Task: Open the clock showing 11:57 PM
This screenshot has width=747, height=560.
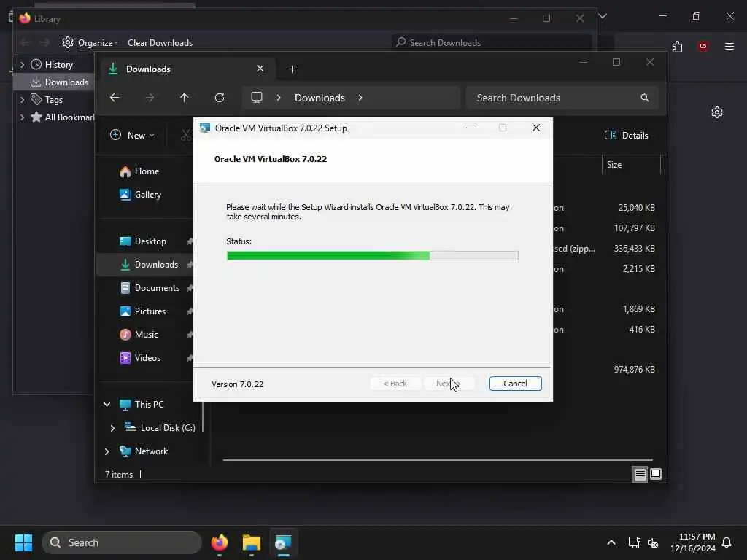Action: tap(693, 542)
